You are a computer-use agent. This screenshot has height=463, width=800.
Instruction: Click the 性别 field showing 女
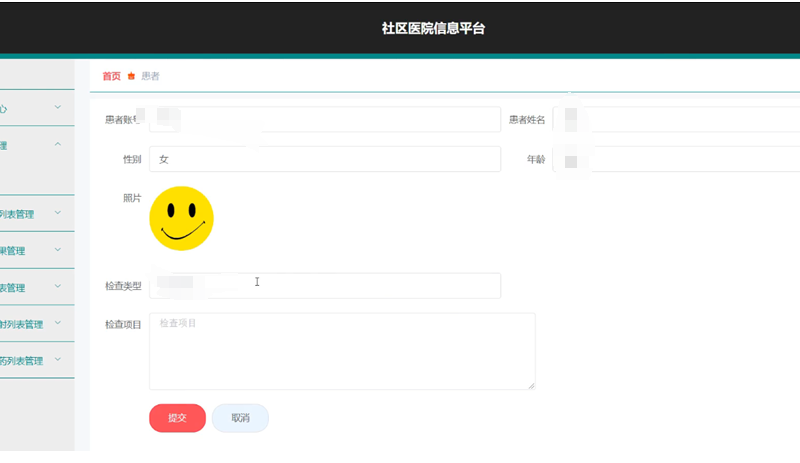(x=324, y=159)
